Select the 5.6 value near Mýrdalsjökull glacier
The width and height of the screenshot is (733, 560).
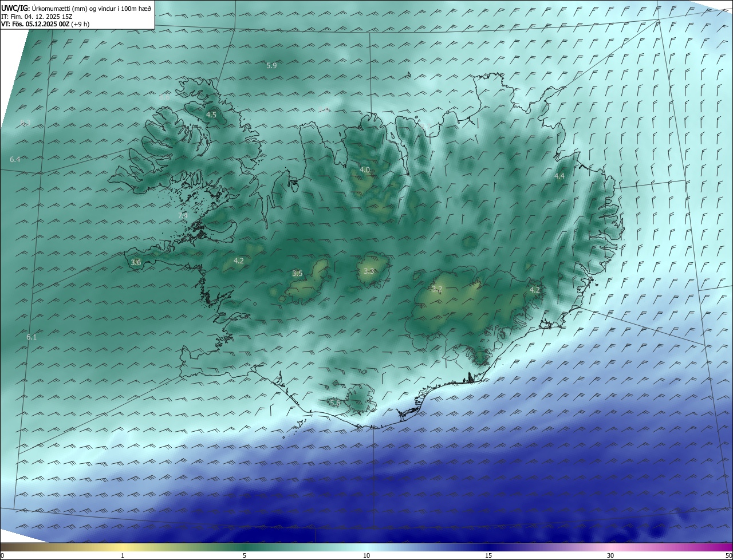tap(335, 403)
